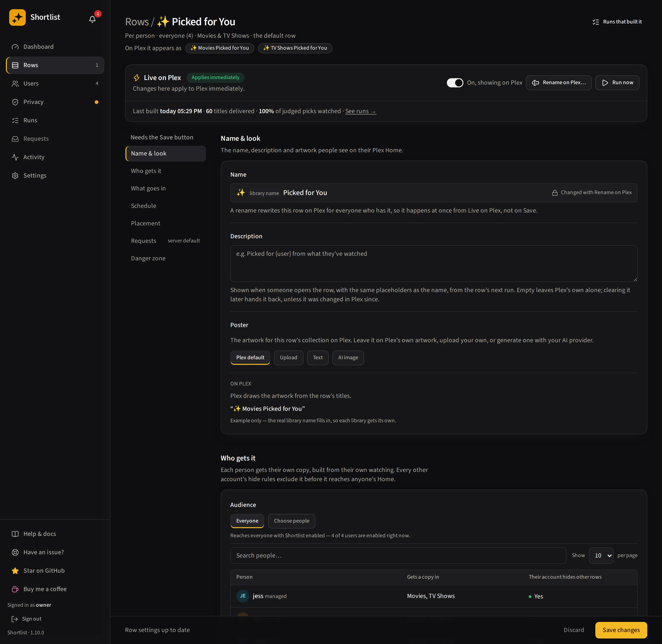Select Upload poster option

point(288,357)
